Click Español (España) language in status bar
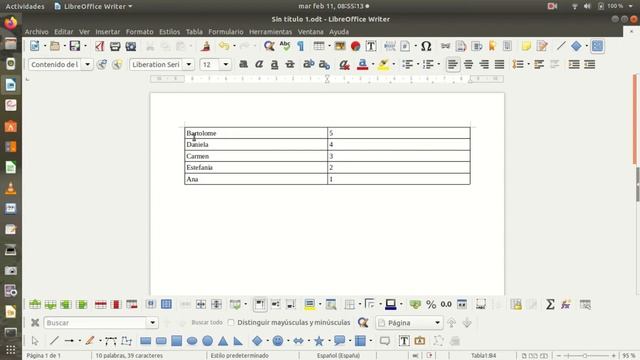Screen dimensions: 640x360 tap(338, 356)
